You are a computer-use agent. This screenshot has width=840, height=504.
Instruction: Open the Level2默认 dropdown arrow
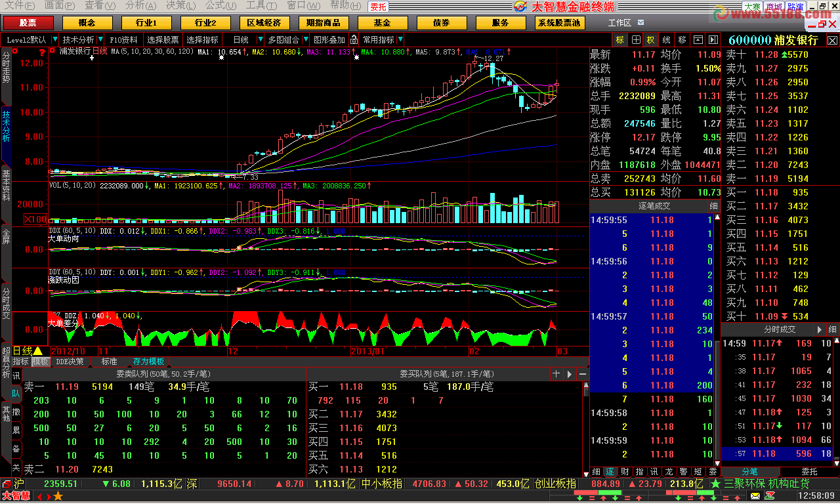pos(54,39)
